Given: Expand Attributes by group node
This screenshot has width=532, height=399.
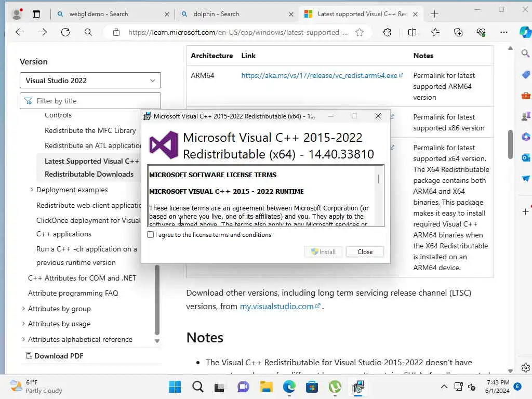Looking at the screenshot, I should point(23,309).
